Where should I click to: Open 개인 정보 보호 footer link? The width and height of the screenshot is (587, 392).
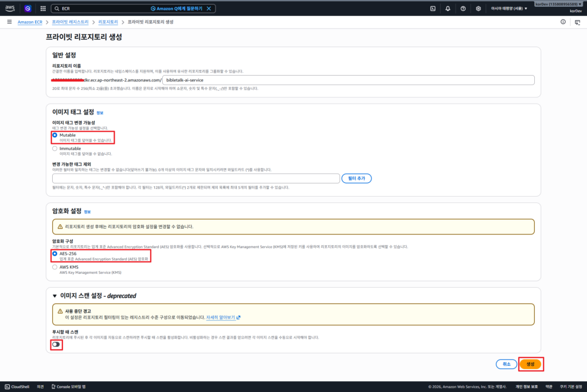coord(526,387)
